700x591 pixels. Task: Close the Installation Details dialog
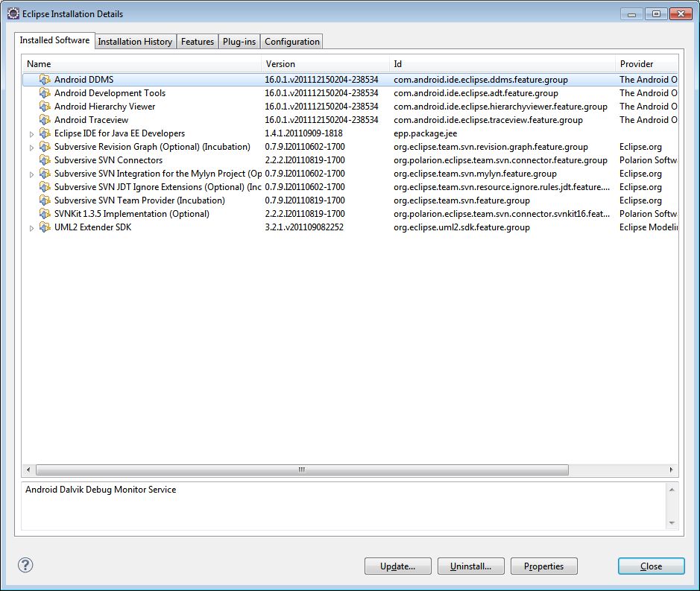652,566
